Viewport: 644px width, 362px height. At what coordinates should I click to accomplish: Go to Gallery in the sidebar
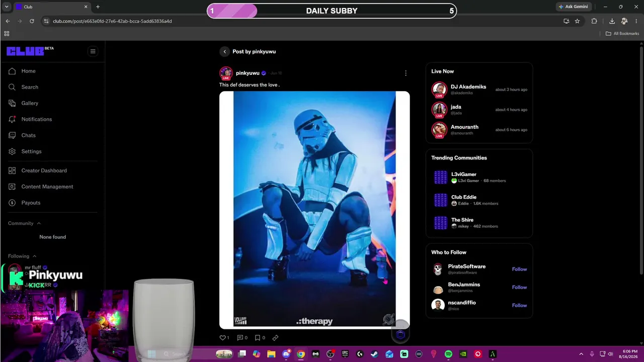tap(30, 103)
